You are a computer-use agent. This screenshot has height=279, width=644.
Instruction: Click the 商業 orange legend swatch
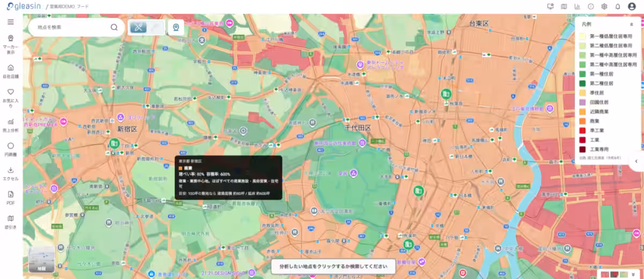(582, 121)
